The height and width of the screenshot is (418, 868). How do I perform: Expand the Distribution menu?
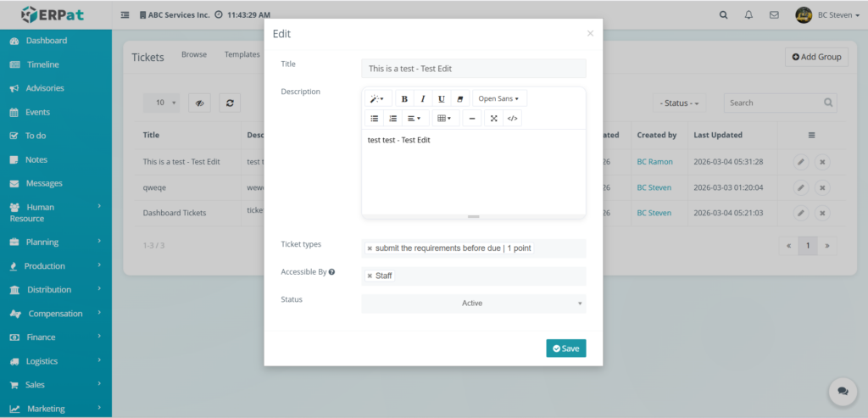56,290
